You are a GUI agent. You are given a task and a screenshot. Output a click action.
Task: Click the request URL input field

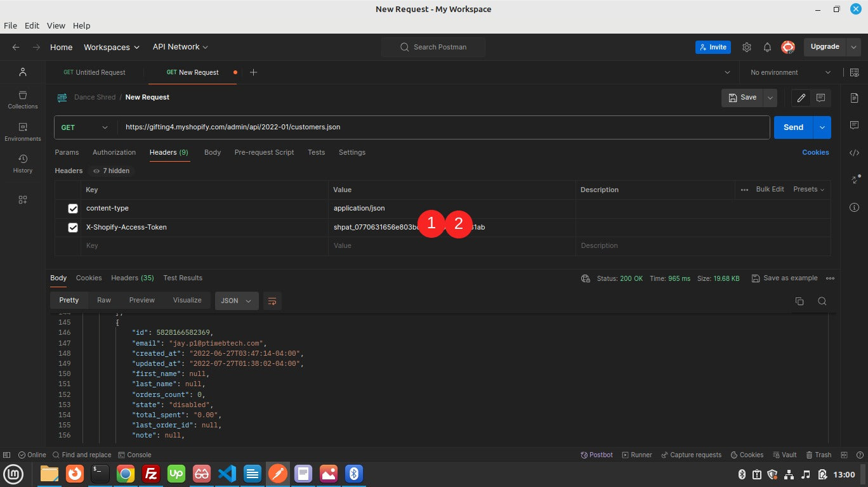click(x=444, y=127)
